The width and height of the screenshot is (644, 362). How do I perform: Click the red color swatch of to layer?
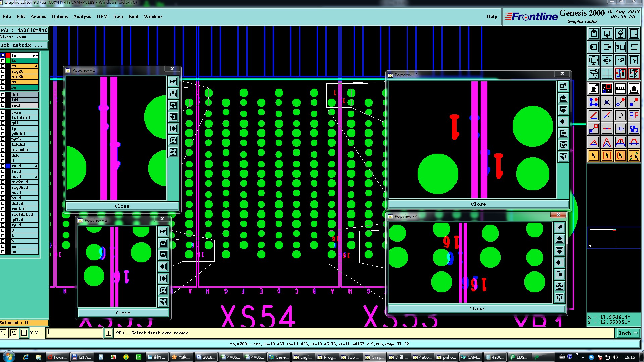(8, 55)
